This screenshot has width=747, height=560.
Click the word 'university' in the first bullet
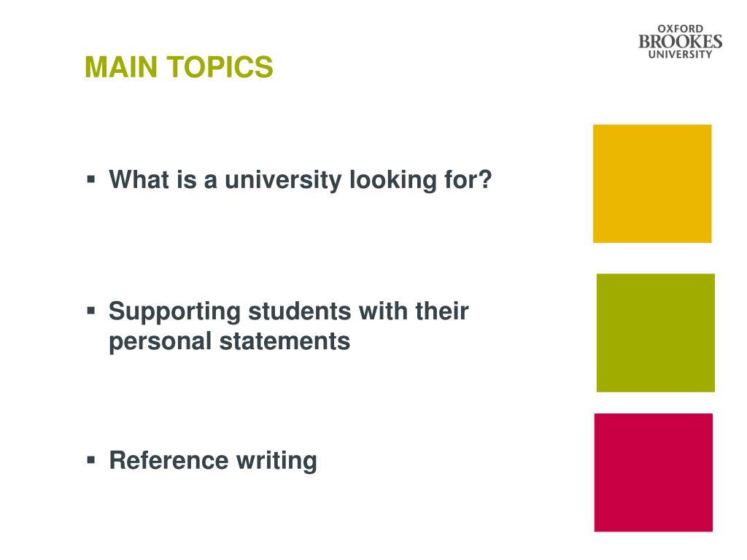tap(283, 181)
